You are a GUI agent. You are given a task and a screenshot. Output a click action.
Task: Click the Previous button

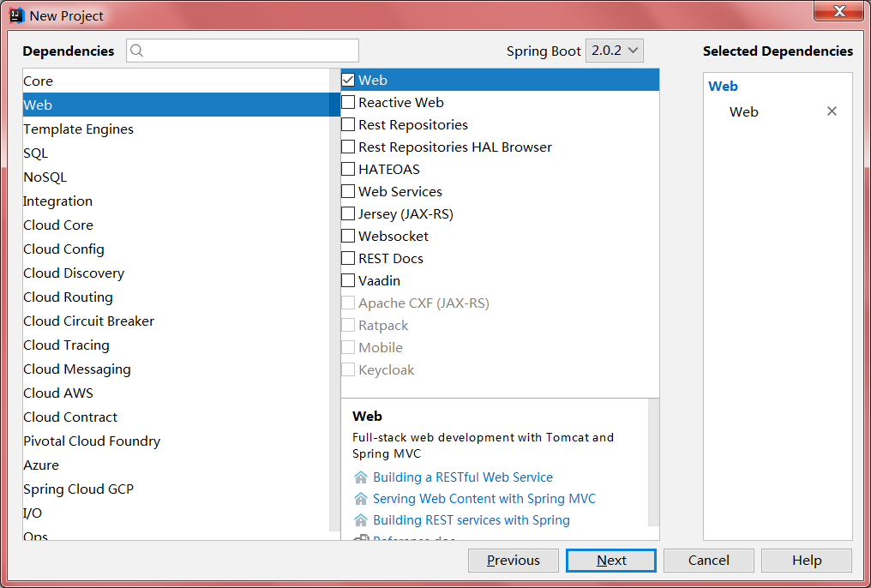click(x=513, y=561)
